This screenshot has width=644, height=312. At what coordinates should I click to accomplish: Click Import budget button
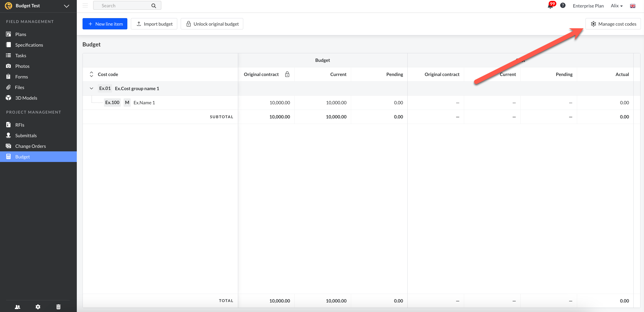154,24
